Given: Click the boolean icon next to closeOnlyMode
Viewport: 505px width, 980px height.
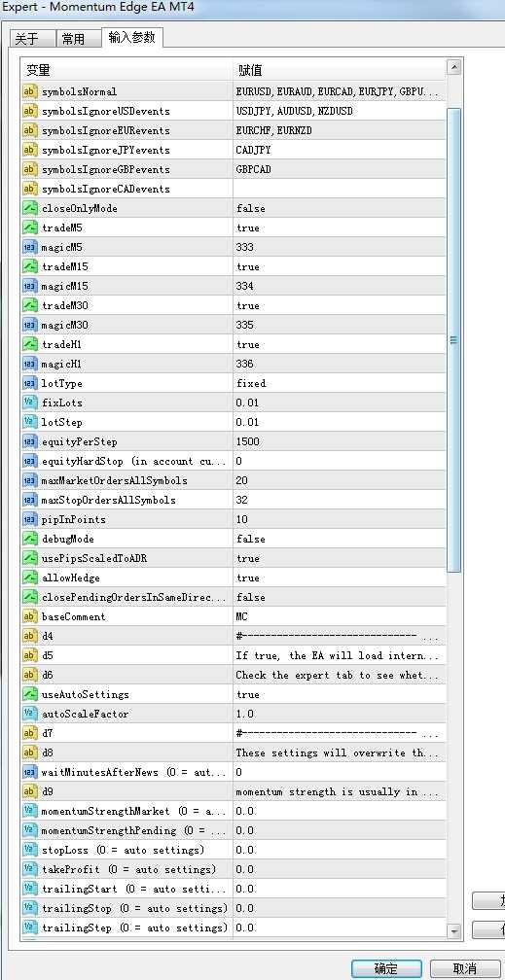Looking at the screenshot, I should coord(30,208).
